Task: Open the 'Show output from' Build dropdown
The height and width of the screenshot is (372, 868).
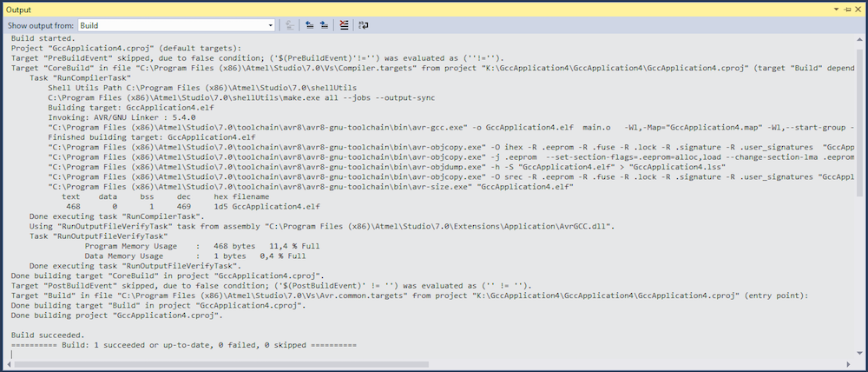Action: pos(176,25)
